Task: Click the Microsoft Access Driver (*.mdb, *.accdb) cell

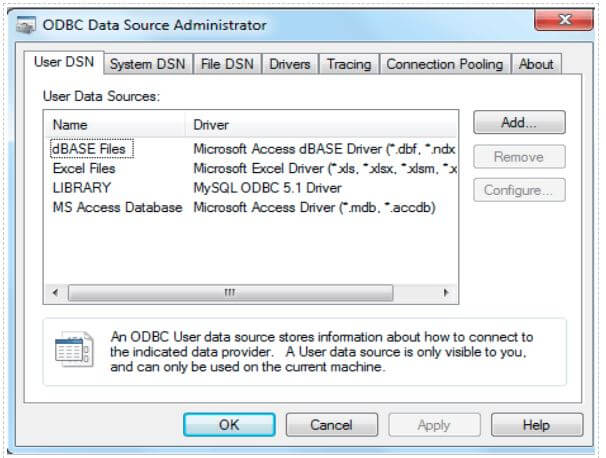Action: pos(314,208)
